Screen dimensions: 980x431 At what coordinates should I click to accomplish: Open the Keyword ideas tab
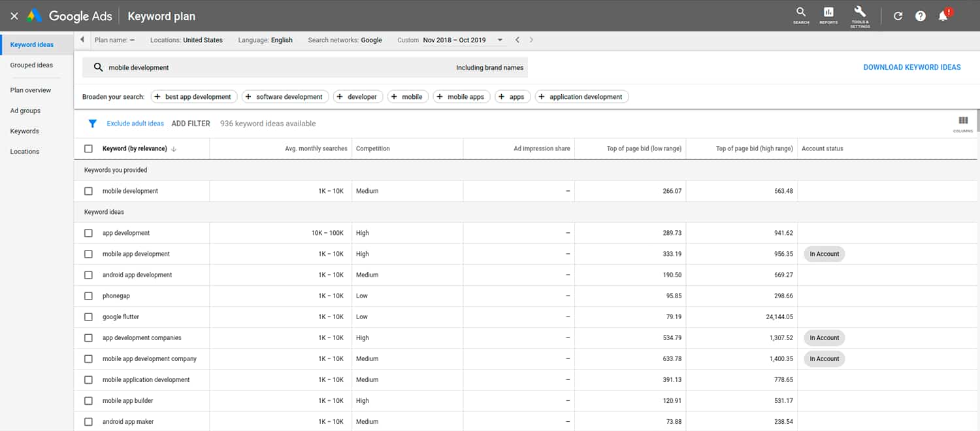point(37,45)
